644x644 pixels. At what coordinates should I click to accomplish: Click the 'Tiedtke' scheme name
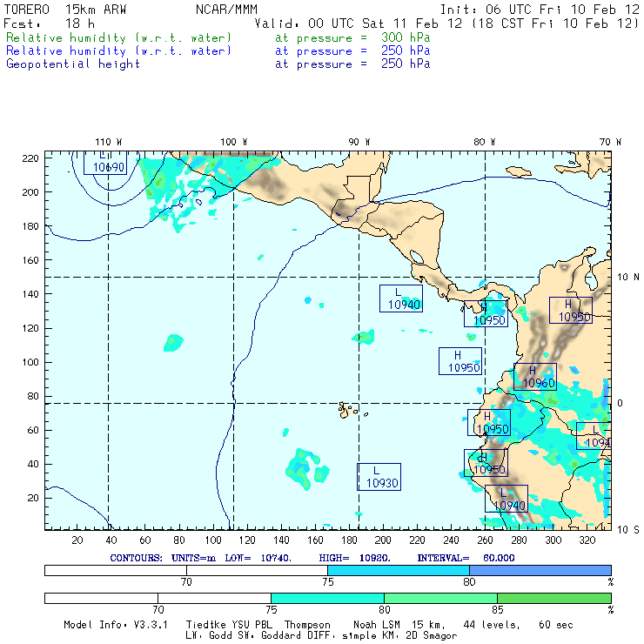click(206, 625)
